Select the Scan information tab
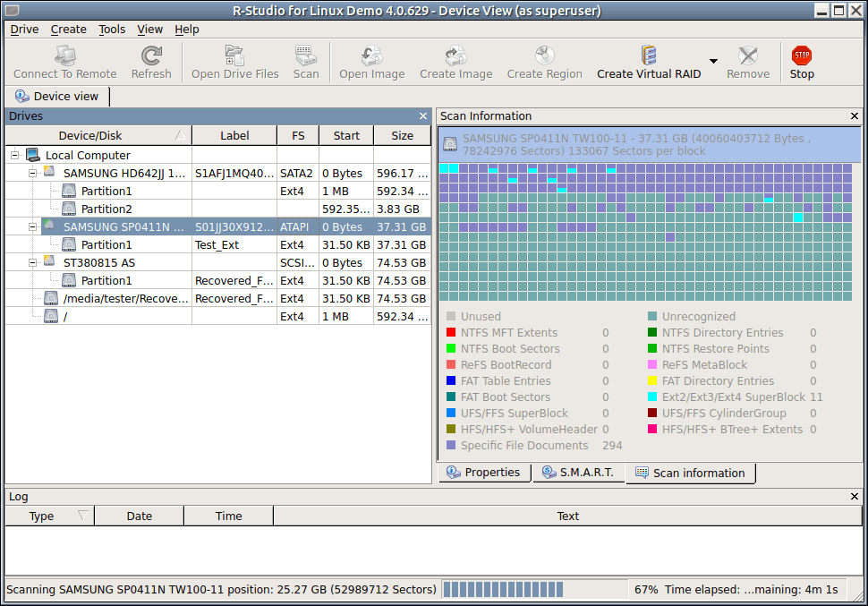The height and width of the screenshot is (606, 868). tap(690, 473)
